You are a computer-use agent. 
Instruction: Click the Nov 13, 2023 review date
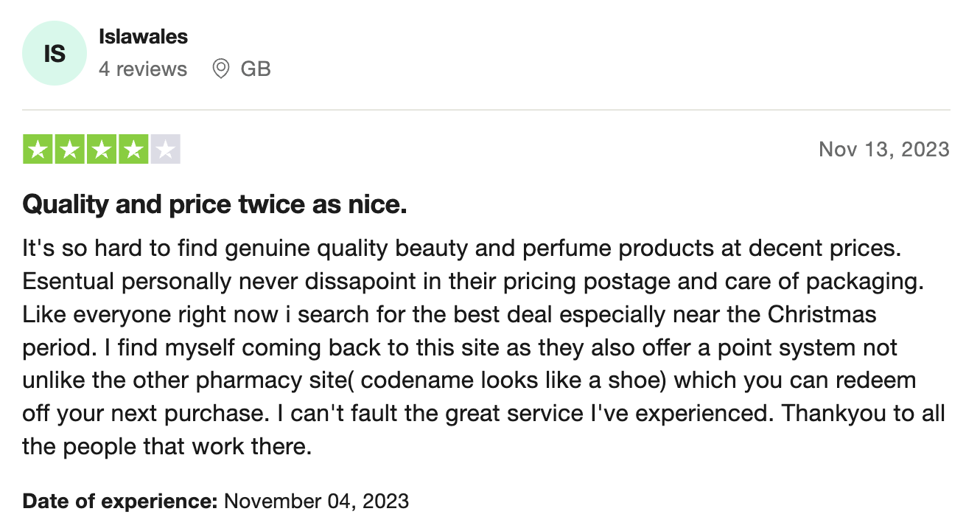(x=884, y=150)
